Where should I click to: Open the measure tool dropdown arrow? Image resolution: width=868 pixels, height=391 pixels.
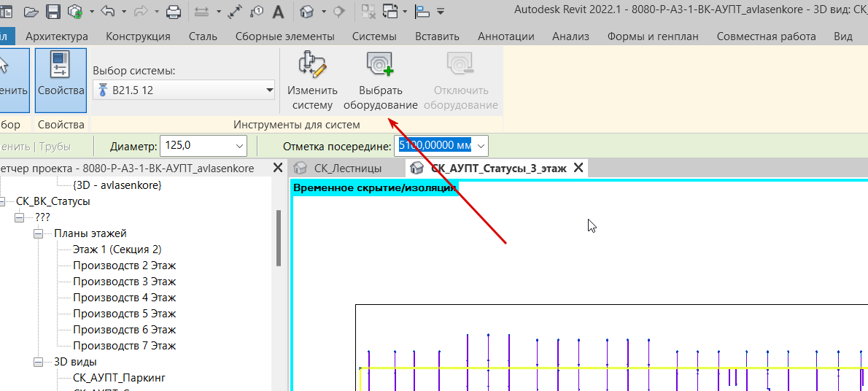[x=219, y=11]
